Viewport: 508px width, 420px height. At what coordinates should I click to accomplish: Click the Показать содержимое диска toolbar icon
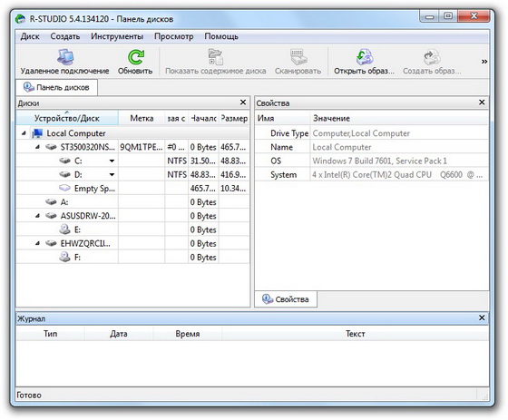point(216,57)
